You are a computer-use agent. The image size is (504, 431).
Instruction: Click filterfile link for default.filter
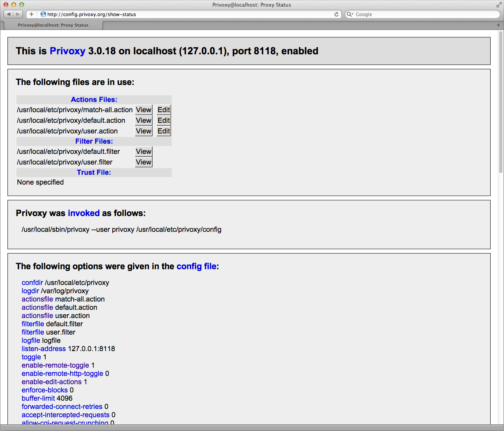[33, 324]
